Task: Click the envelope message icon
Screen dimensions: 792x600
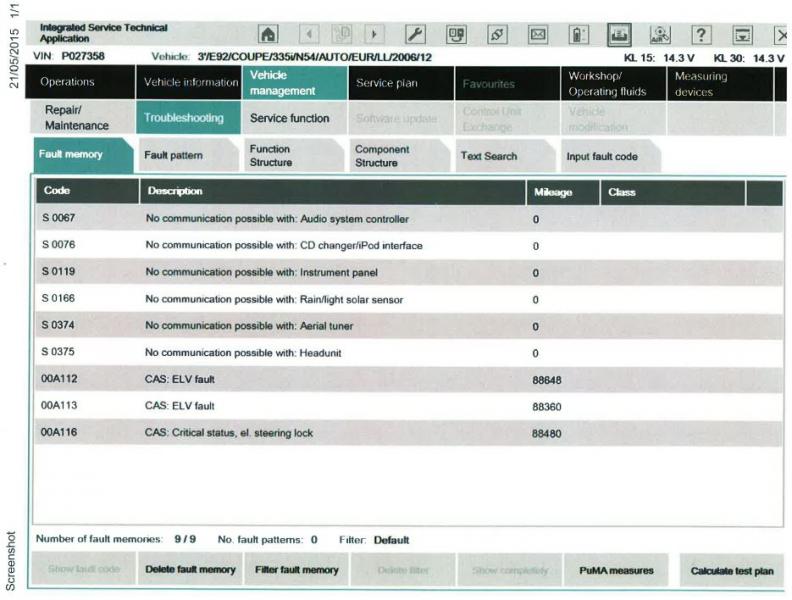Action: 538,36
